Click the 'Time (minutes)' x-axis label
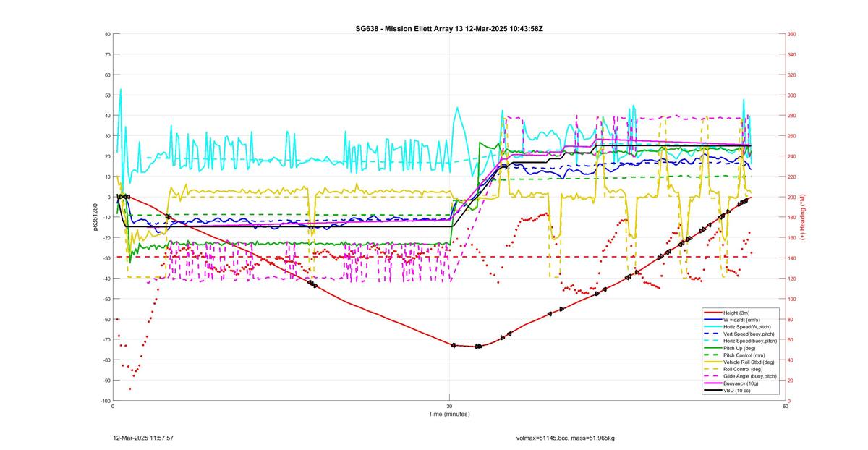The width and height of the screenshot is (868, 450). tap(449, 415)
